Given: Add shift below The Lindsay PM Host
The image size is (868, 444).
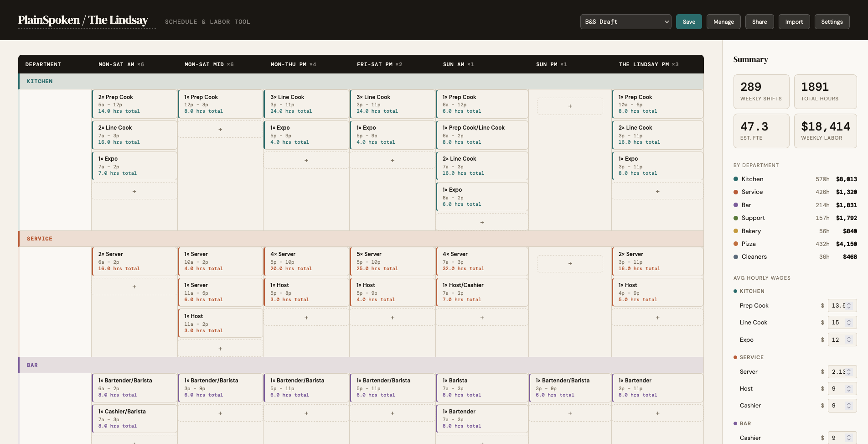Looking at the screenshot, I should point(657,318).
